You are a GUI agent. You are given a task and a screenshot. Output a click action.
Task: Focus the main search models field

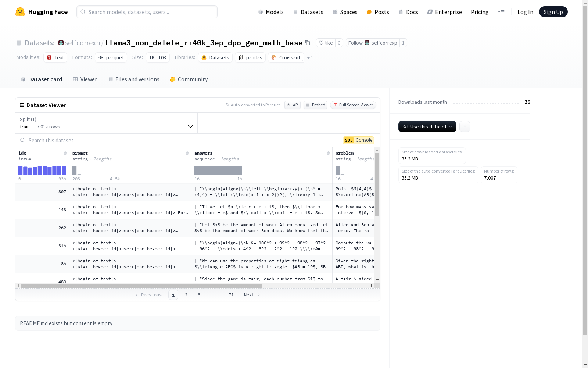[x=147, y=12]
